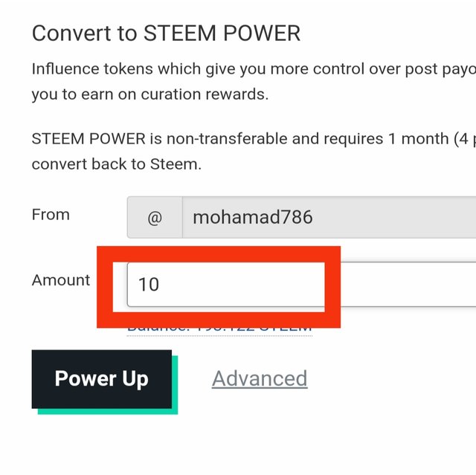This screenshot has width=476, height=475.
Task: Click the Convert to STEEM POWER heading
Action: point(166,33)
